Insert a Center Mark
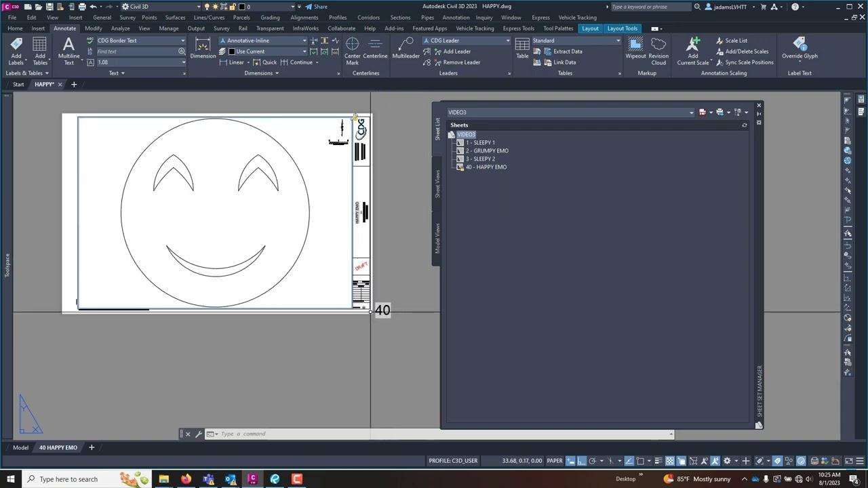Screen dimensions: 868x488 tap(352, 52)
